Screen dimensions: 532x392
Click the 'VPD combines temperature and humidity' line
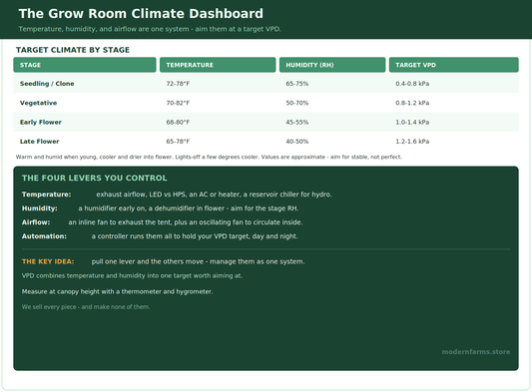[x=132, y=275]
